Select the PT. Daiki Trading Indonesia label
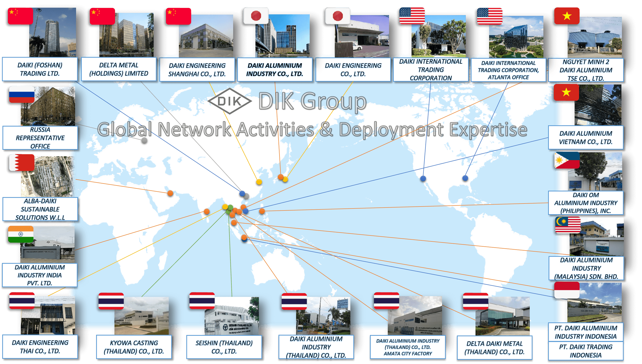 pyautogui.click(x=586, y=351)
